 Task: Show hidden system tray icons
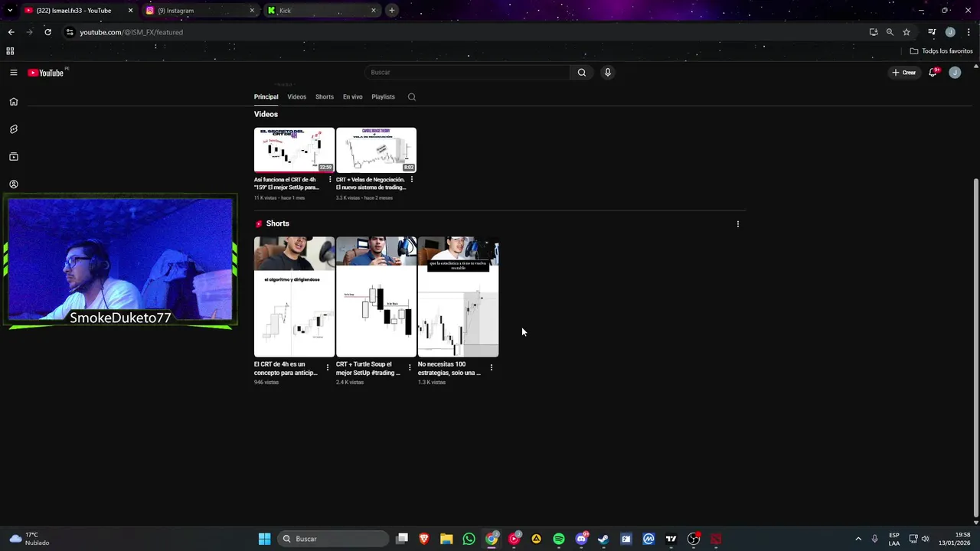click(858, 539)
